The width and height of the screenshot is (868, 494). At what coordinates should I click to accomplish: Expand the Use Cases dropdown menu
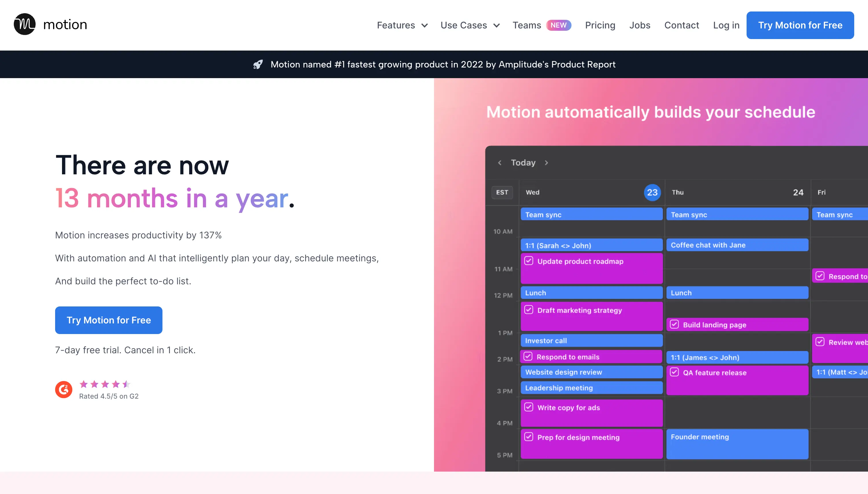[x=470, y=24]
